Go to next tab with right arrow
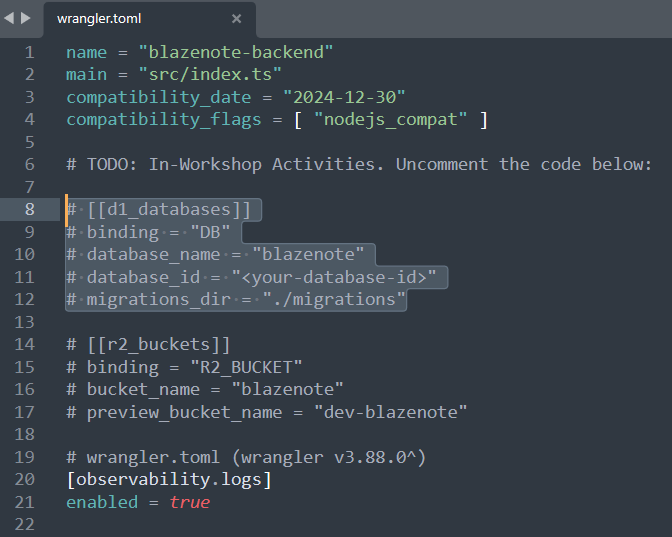The height and width of the screenshot is (537, 672). click(26, 18)
